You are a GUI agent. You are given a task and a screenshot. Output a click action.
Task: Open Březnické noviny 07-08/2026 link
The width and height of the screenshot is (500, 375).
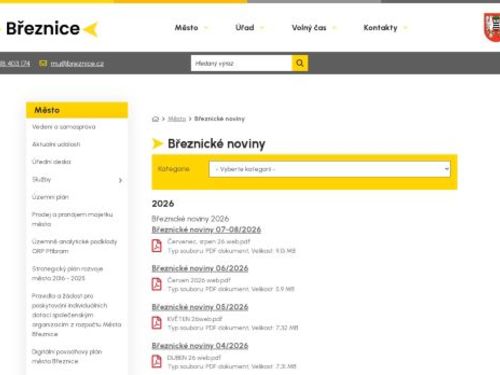(206, 230)
